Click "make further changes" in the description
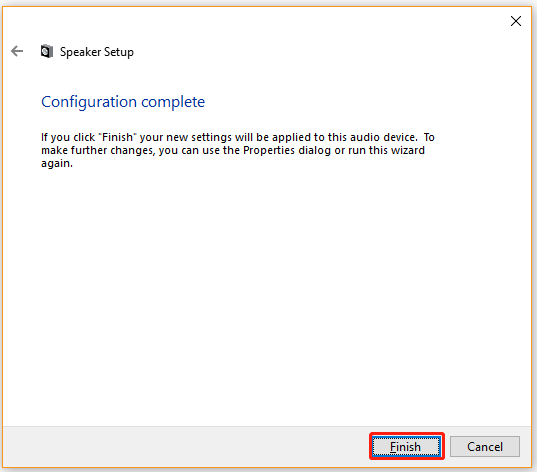This screenshot has height=472, width=537. 97,150
